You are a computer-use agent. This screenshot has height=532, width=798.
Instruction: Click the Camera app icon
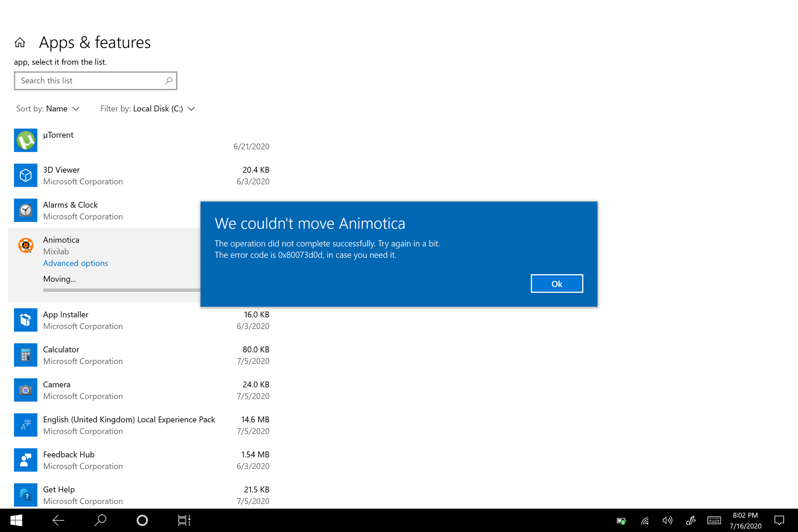click(26, 390)
